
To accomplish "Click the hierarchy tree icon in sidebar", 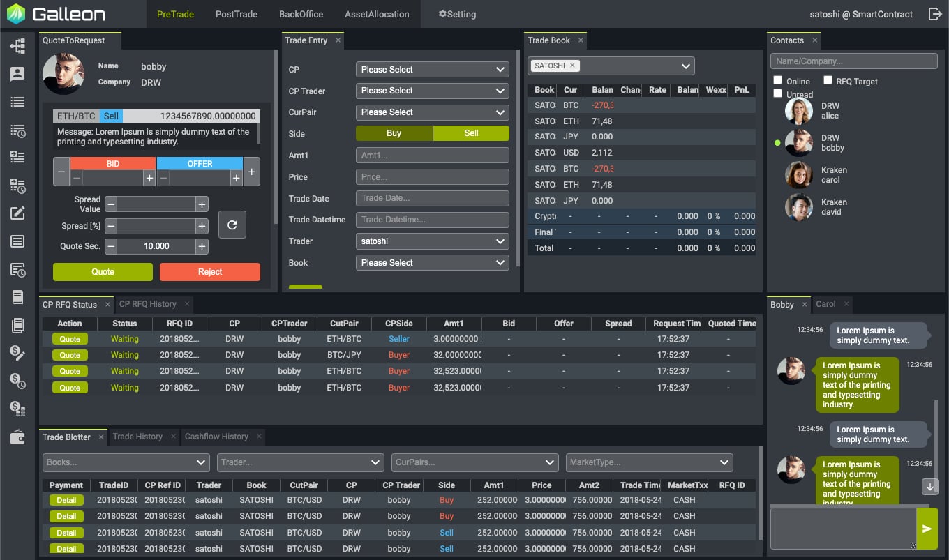I will 17,46.
